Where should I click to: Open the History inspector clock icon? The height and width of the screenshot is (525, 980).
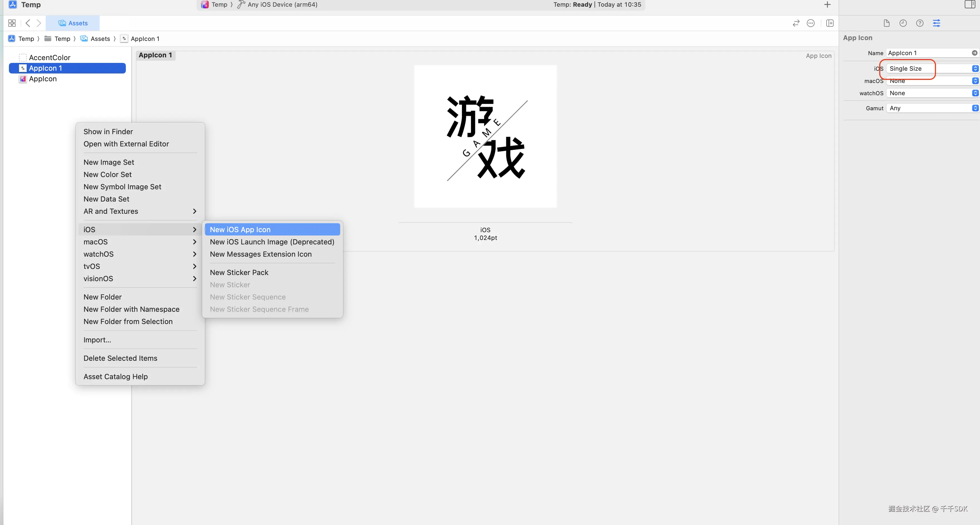coord(903,23)
